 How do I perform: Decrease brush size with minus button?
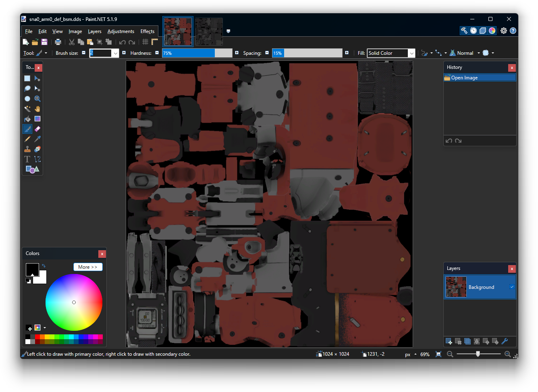click(84, 53)
